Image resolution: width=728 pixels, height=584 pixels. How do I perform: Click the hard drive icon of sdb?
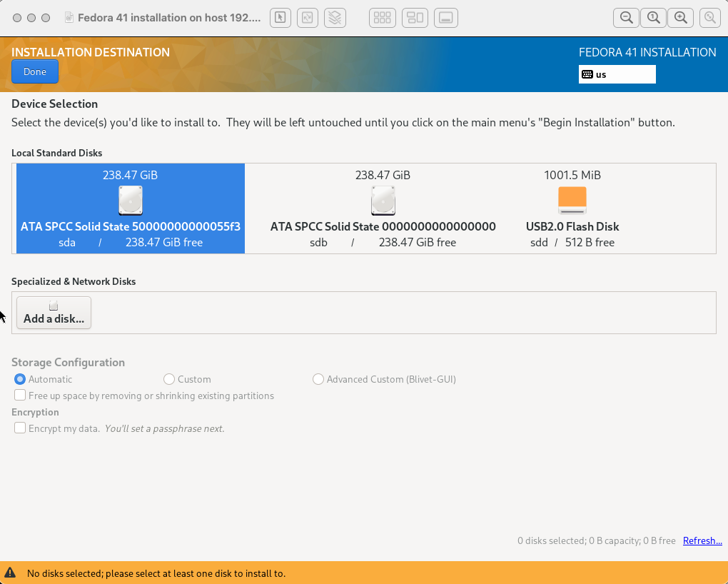point(383,200)
